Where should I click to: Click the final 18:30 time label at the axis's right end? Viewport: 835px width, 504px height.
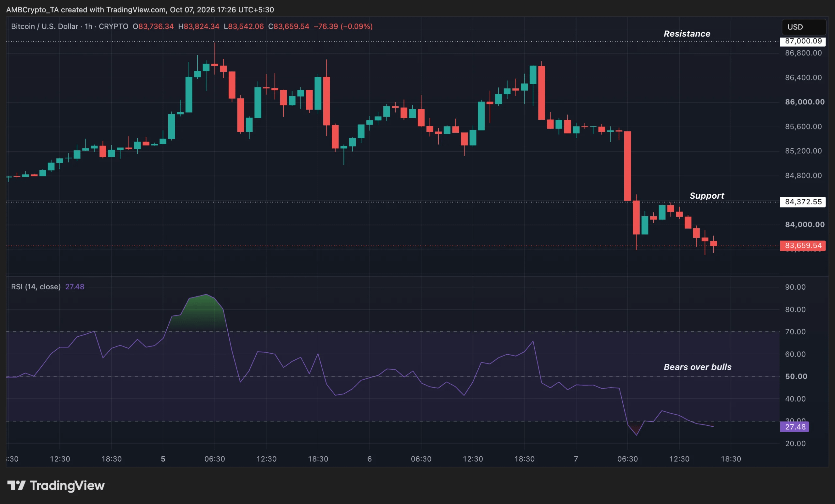(x=731, y=459)
